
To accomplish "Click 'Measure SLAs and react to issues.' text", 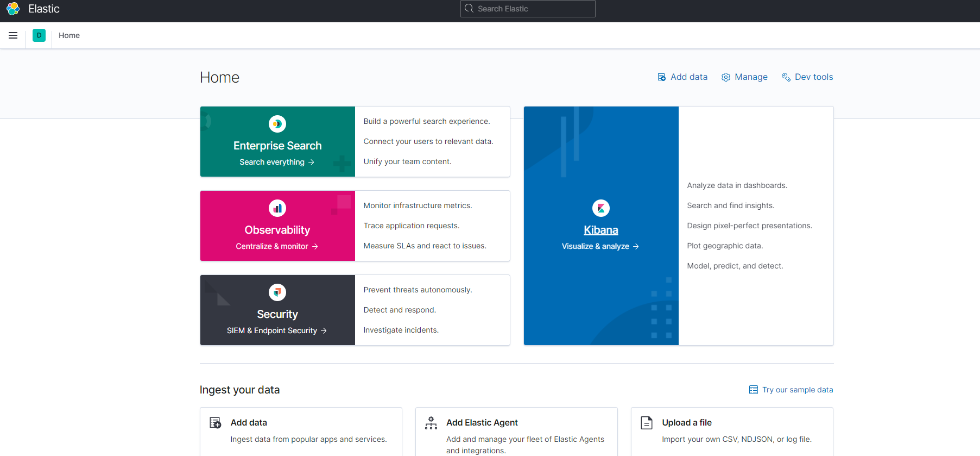I will point(425,246).
